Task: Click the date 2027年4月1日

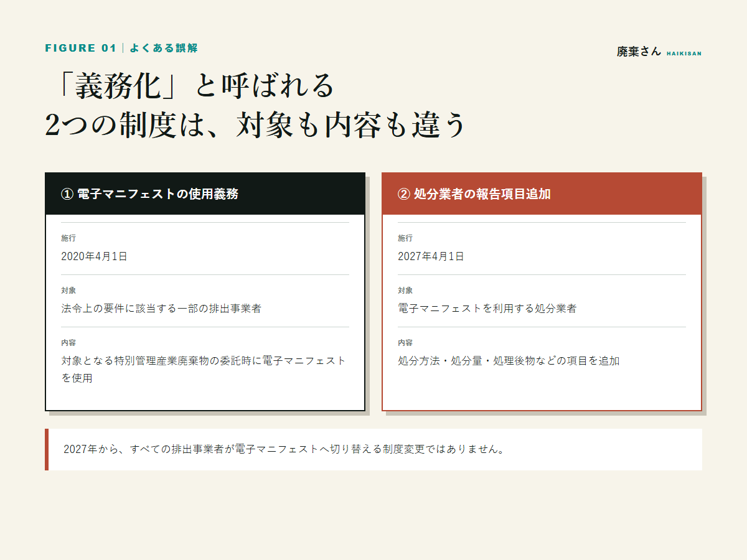Action: [431, 256]
